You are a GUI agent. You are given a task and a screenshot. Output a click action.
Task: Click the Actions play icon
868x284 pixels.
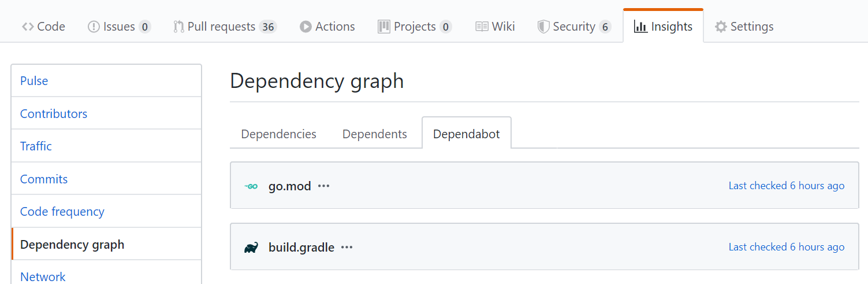[306, 27]
